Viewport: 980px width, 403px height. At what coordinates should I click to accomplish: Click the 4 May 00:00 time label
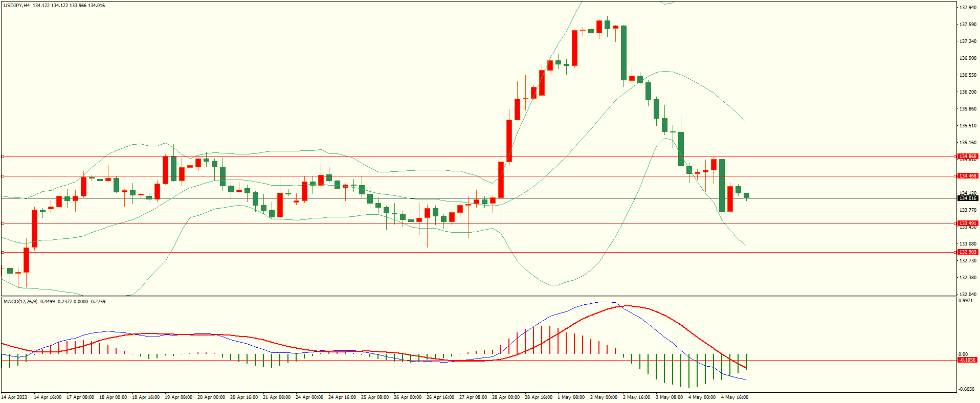702,397
